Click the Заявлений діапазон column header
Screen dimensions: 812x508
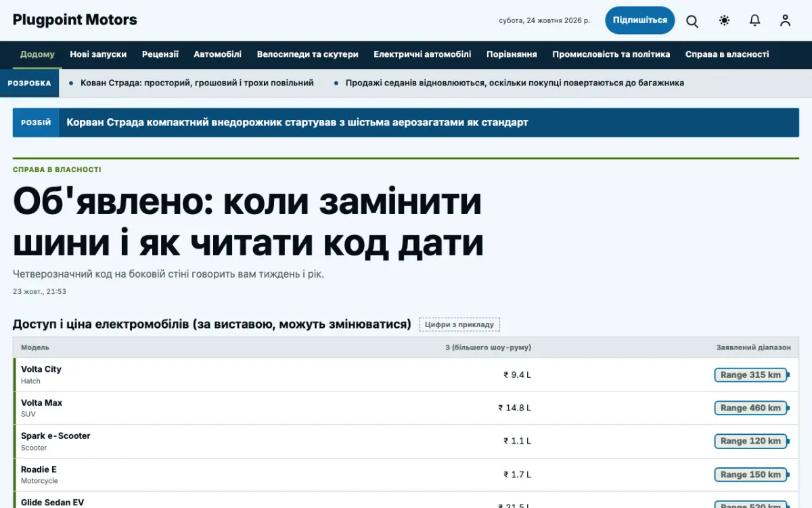(753, 347)
